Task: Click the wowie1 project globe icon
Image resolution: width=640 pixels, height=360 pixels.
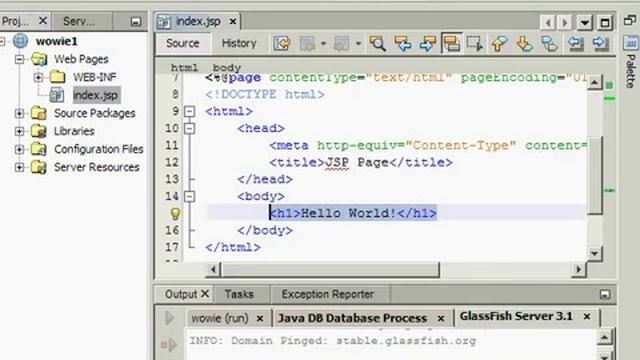Action: (20, 41)
